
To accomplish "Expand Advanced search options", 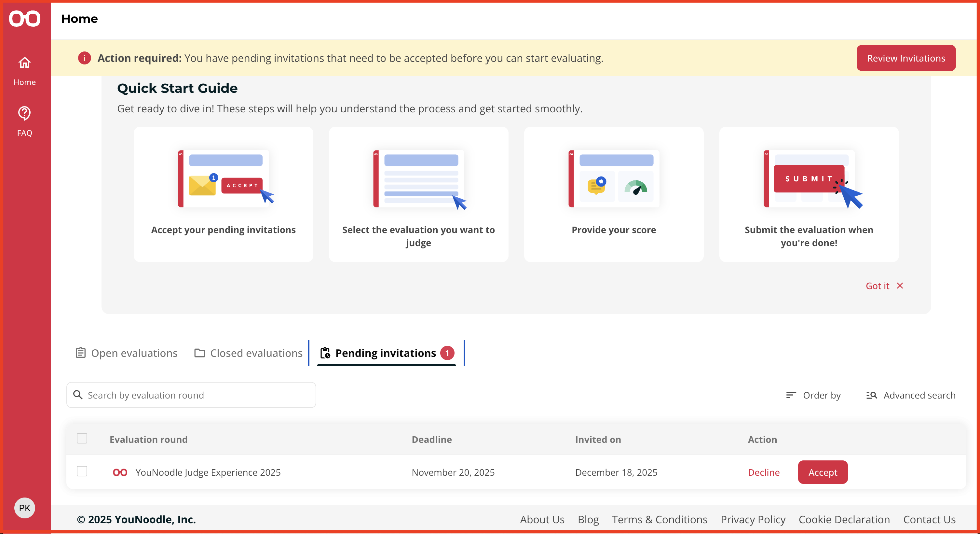I will (x=919, y=395).
